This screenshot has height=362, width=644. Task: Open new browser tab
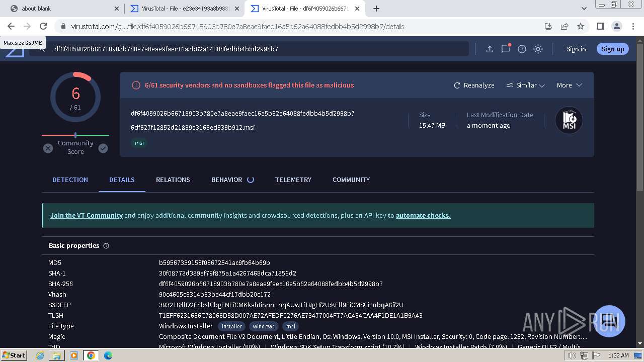376,9
